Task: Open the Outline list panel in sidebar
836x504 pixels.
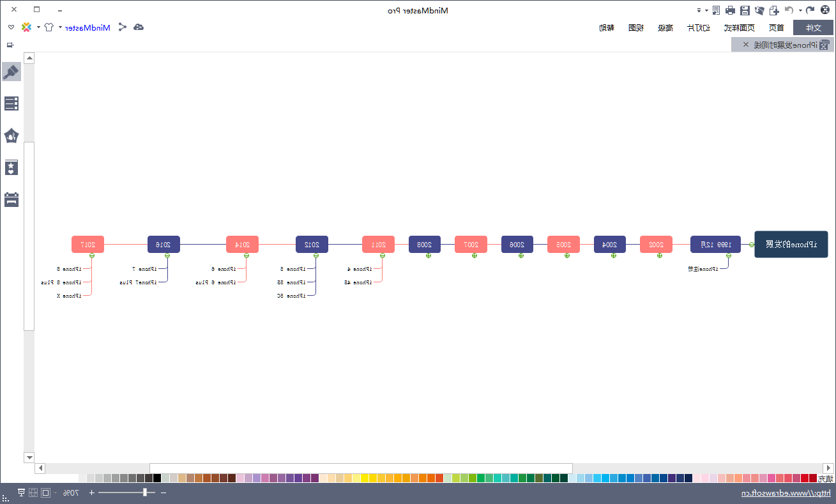Action: click(x=11, y=103)
